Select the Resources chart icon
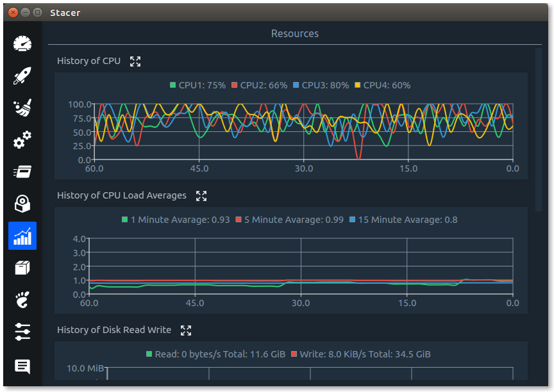 pos(22,236)
